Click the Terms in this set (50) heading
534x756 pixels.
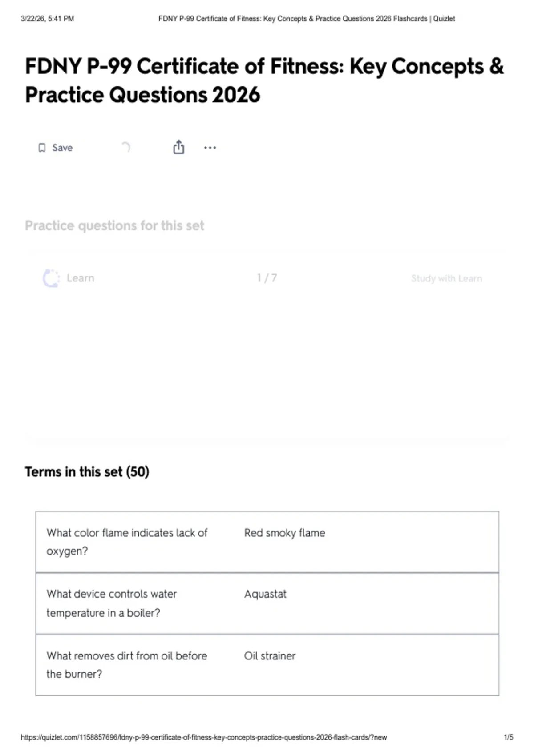[x=87, y=472]
